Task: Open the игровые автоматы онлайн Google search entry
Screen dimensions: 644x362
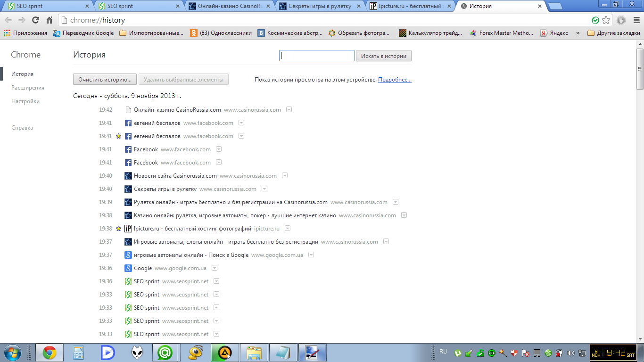Action: tap(191, 255)
